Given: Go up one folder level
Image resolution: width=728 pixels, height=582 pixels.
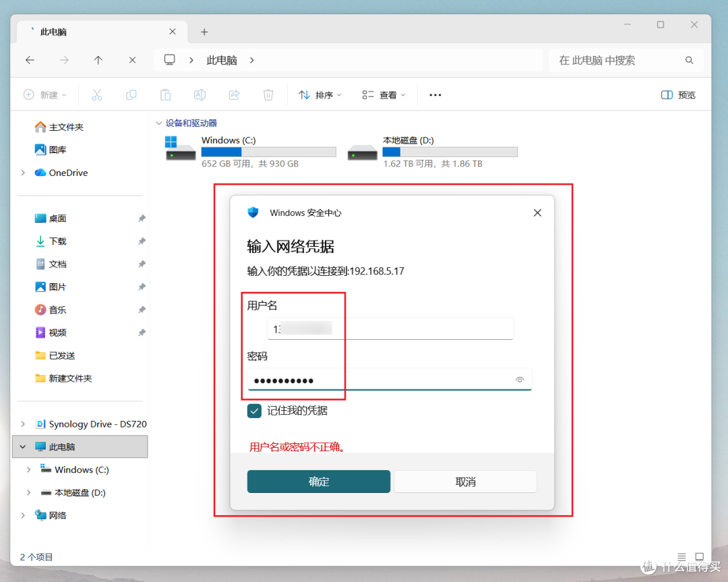Looking at the screenshot, I should click(98, 60).
